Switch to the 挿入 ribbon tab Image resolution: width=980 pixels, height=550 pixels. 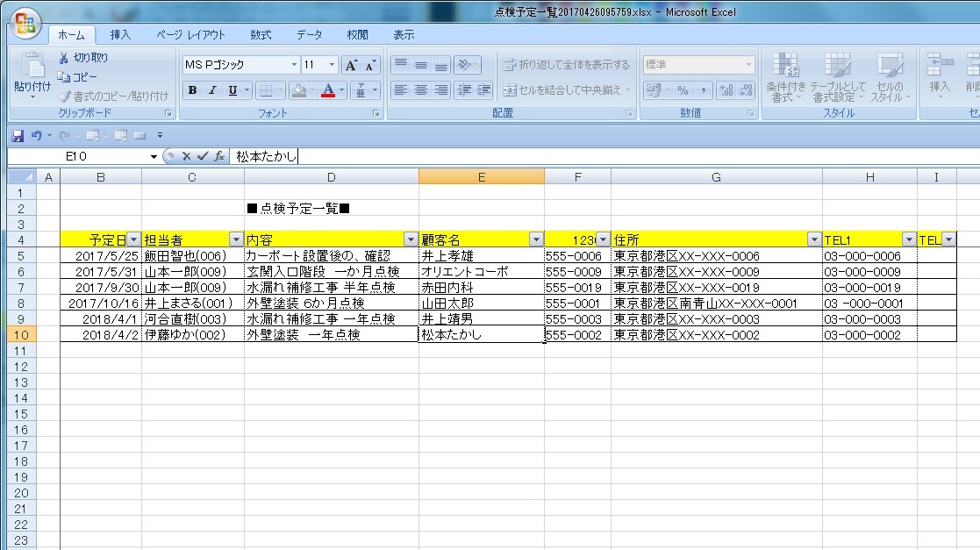pos(120,35)
